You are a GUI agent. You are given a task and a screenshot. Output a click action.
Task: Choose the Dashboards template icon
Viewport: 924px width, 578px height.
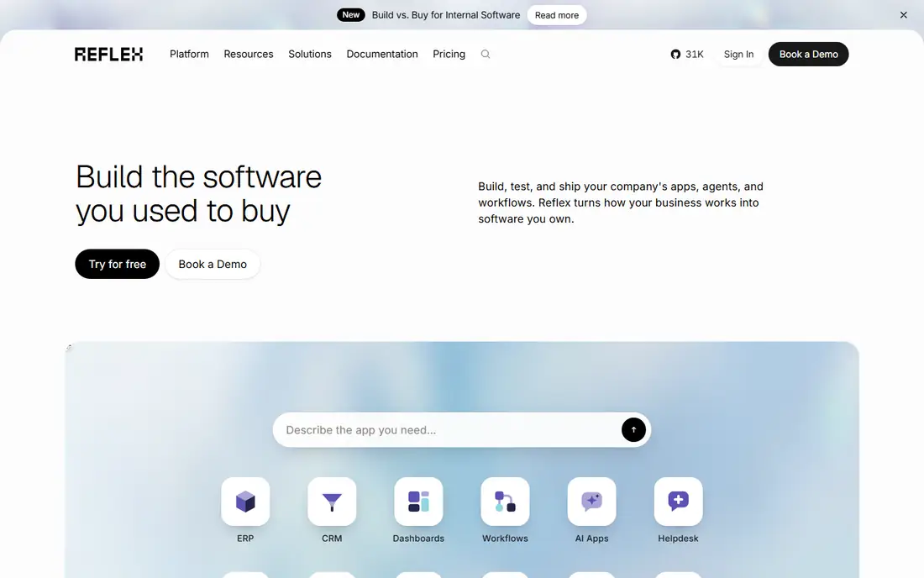click(x=418, y=502)
